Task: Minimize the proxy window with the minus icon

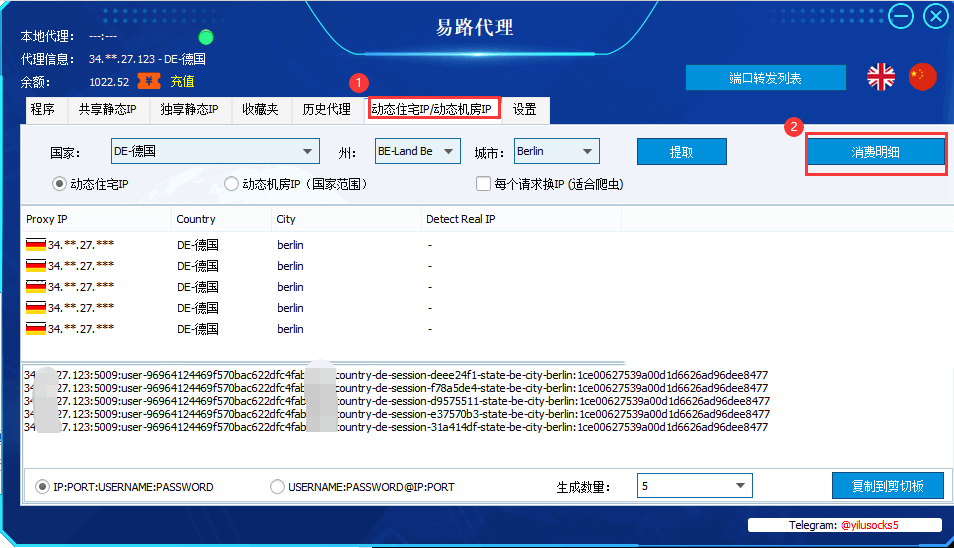Action: click(900, 16)
